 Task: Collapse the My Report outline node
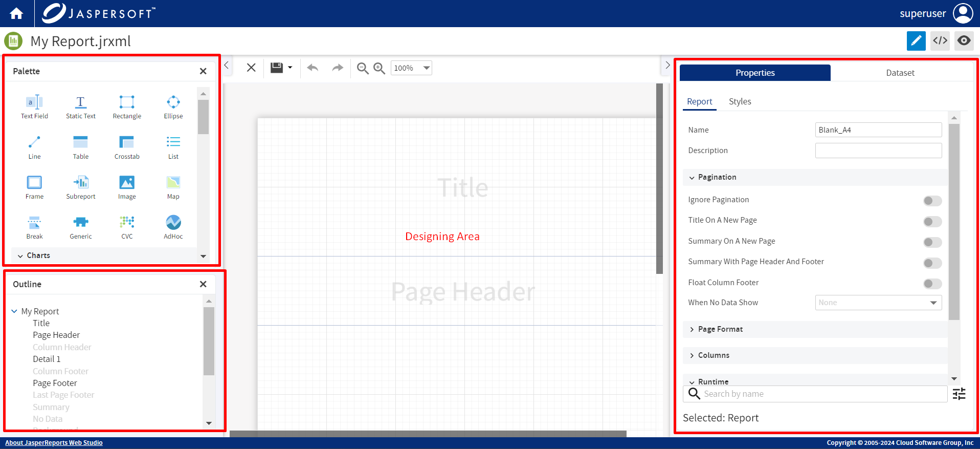pos(14,311)
